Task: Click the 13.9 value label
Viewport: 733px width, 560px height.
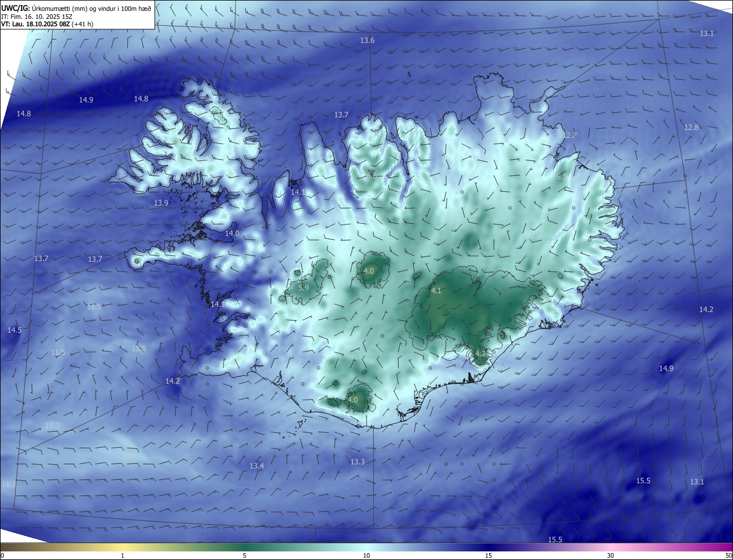Action: click(x=161, y=203)
